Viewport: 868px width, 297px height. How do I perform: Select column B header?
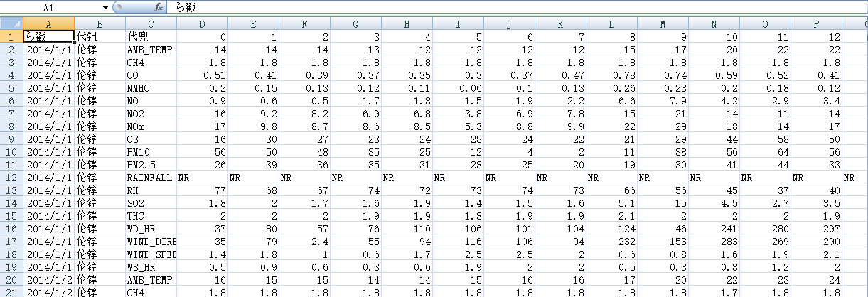(100, 23)
